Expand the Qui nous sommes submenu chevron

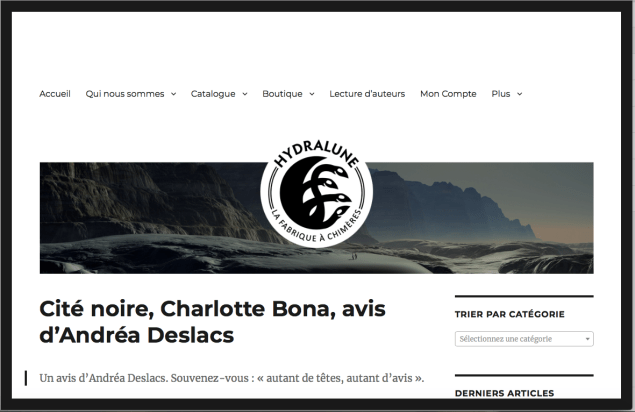(x=173, y=94)
